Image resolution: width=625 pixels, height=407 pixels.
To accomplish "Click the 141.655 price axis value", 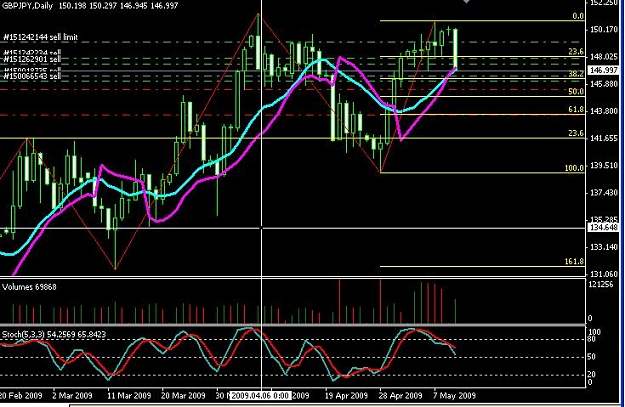I will pos(603,138).
